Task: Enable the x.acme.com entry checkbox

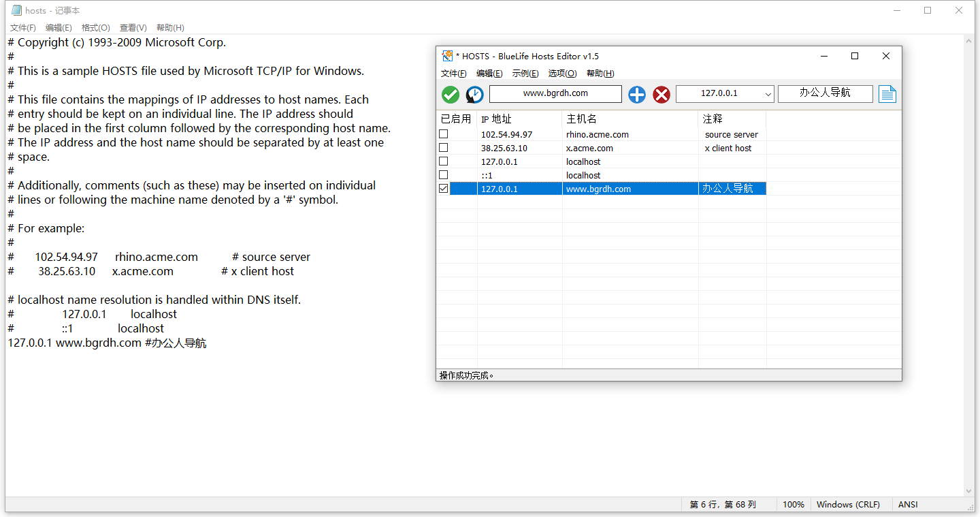Action: (444, 148)
